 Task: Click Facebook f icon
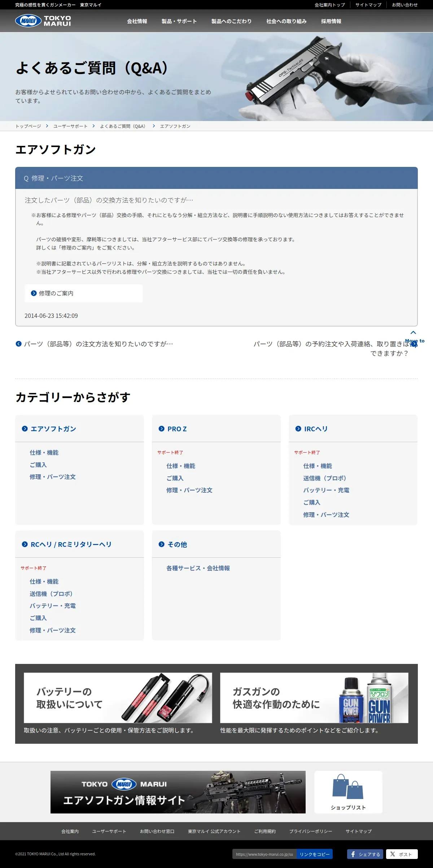(353, 854)
